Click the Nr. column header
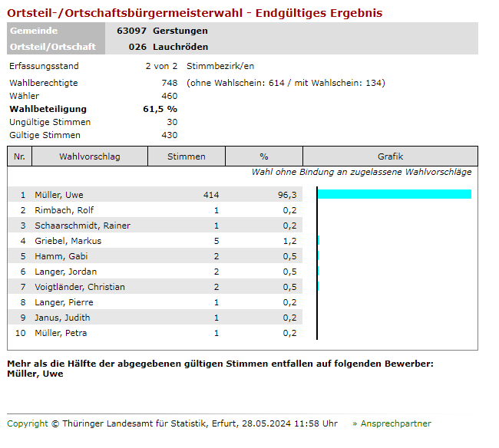Viewport: 499px width, 448px height. (x=20, y=156)
